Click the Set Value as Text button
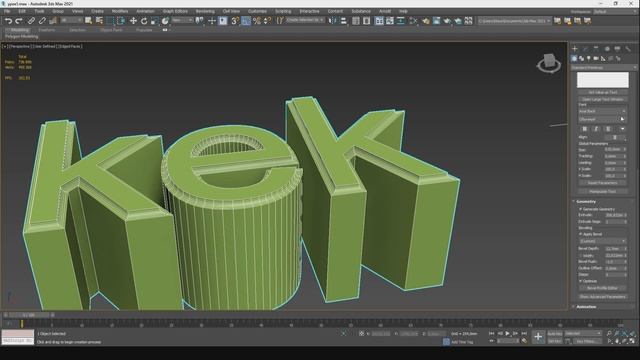 click(x=602, y=93)
